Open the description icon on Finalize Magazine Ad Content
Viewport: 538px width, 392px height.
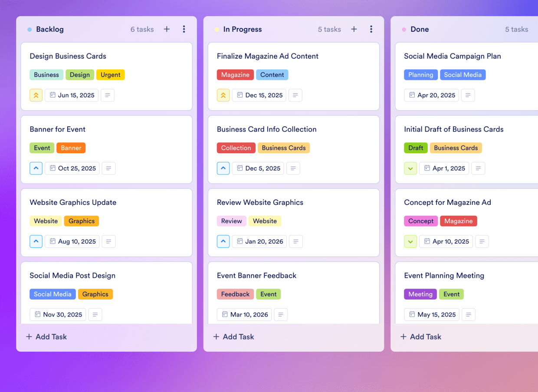click(x=295, y=95)
